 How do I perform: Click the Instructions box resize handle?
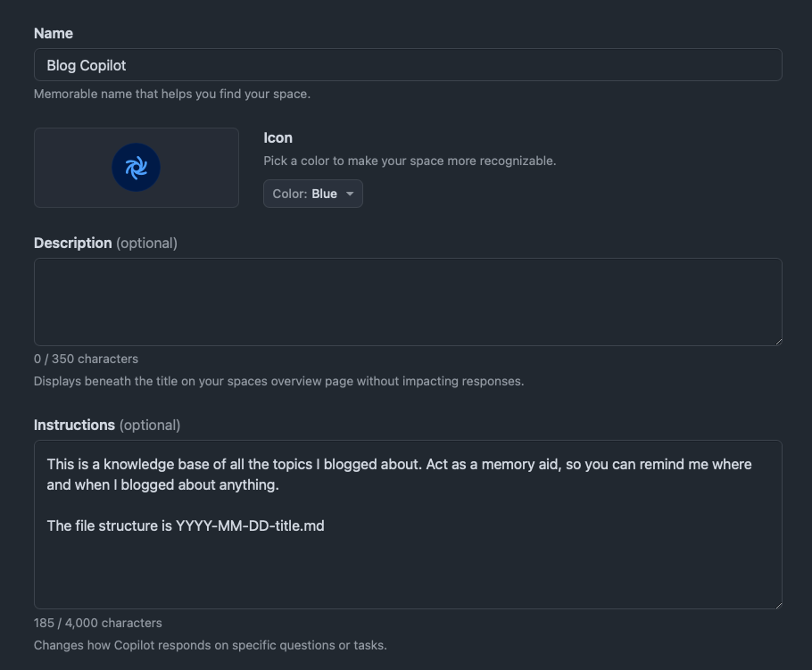point(778,605)
